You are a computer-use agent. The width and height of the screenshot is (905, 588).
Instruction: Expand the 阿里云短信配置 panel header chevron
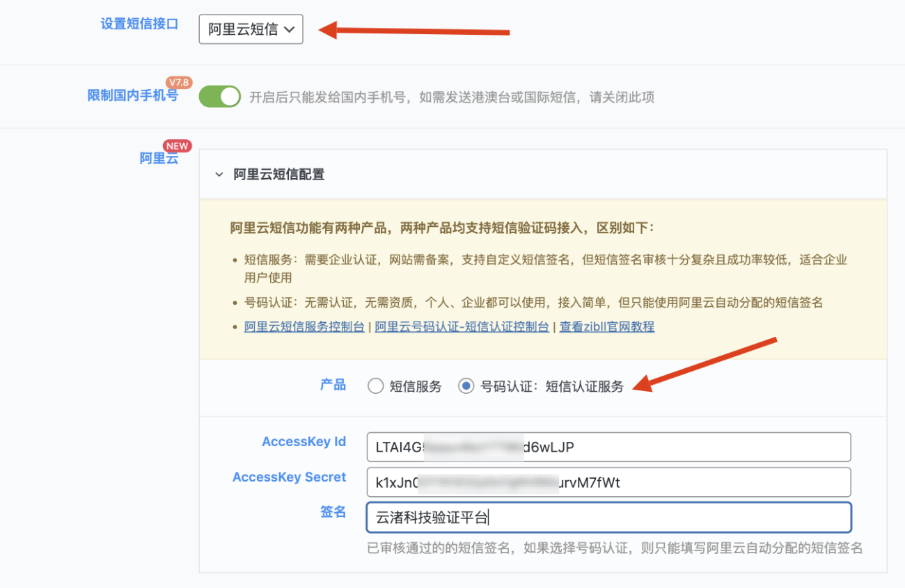(219, 174)
